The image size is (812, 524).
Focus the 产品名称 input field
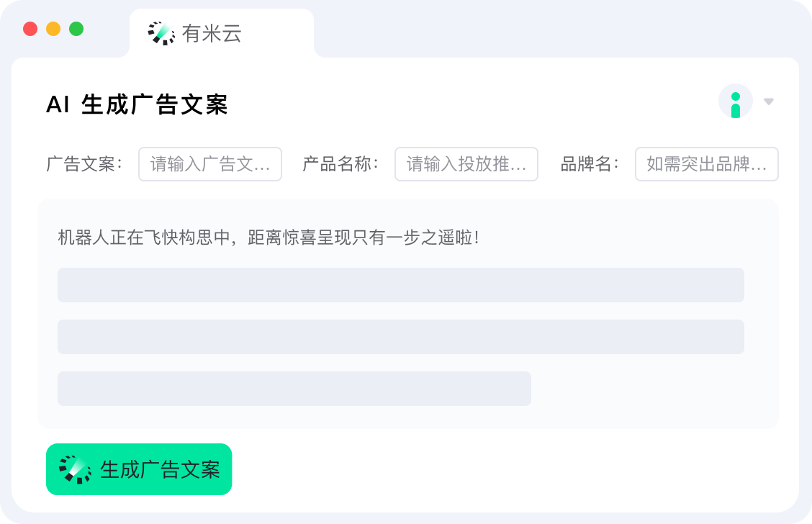[466, 164]
